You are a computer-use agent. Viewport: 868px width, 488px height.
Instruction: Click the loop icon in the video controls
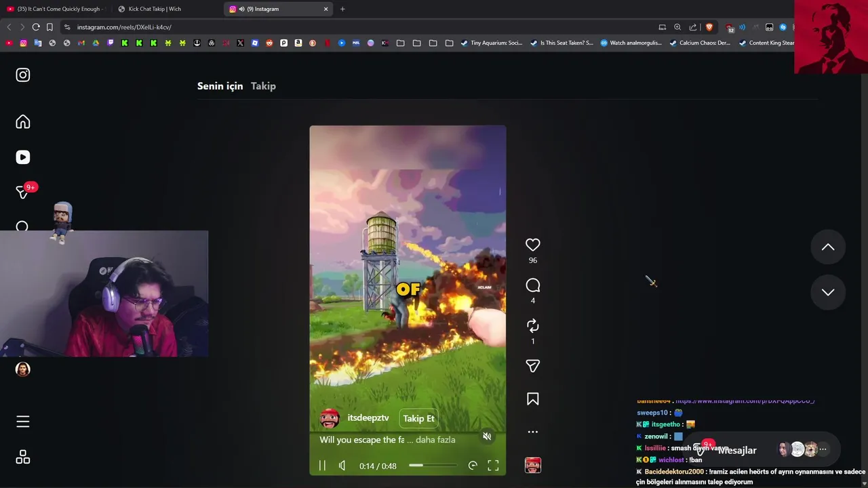click(473, 466)
